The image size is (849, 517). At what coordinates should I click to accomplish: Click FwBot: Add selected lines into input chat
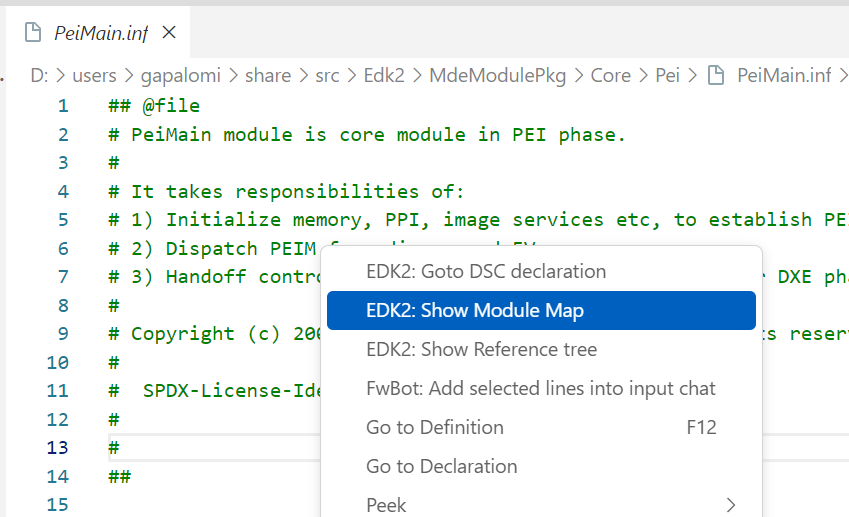(541, 388)
